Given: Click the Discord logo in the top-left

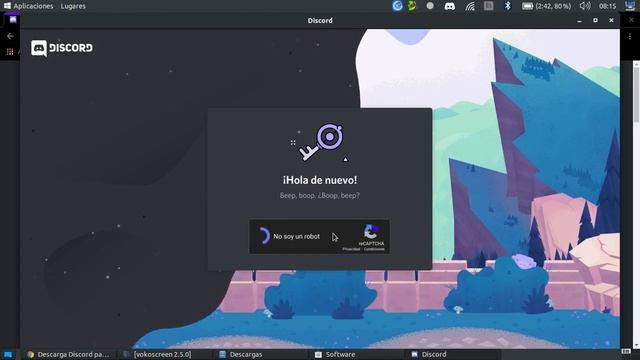Looking at the screenshot, I should (62, 48).
